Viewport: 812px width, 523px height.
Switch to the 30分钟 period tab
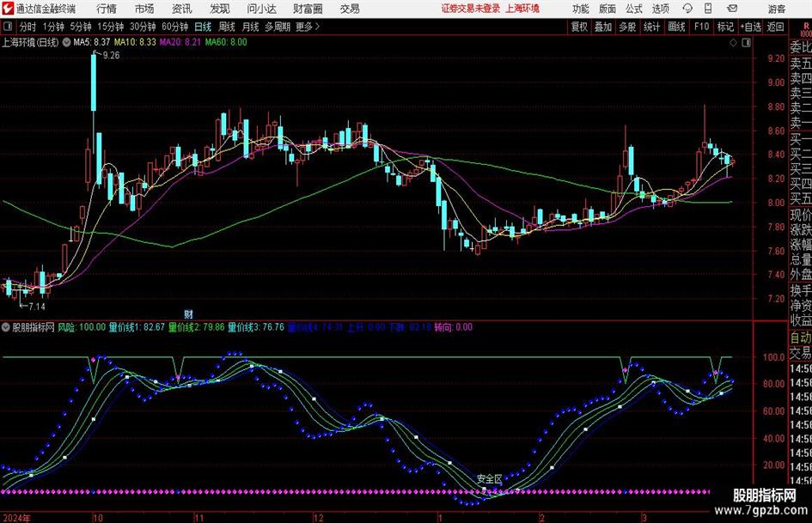[143, 27]
